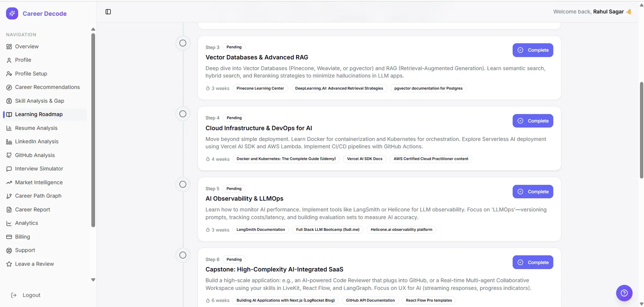Click the sidebar scroll down arrow
This screenshot has height=307, width=644.
point(93,280)
